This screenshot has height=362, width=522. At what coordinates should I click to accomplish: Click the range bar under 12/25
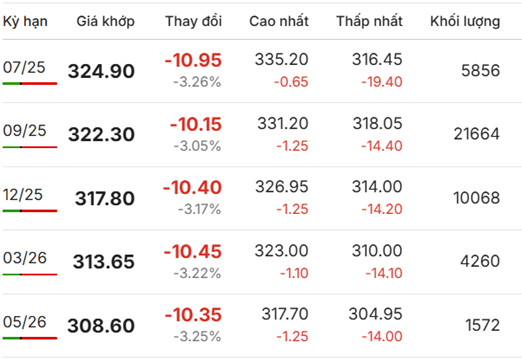click(30, 211)
